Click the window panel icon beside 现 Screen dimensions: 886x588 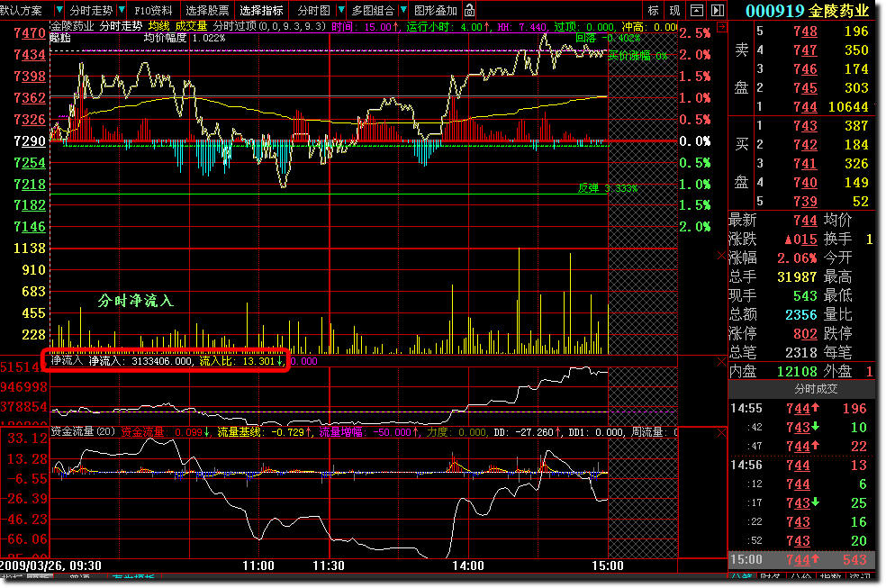tap(697, 10)
